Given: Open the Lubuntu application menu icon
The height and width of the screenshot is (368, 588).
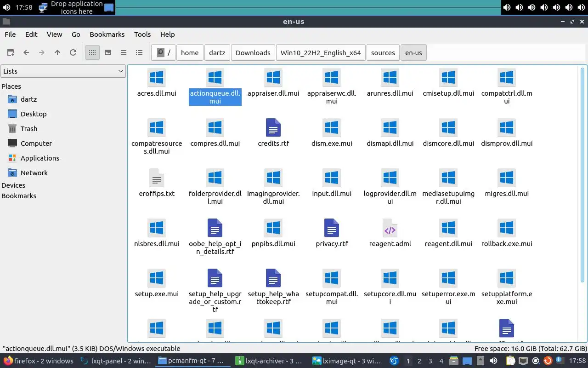Looking at the screenshot, I should 394,361.
